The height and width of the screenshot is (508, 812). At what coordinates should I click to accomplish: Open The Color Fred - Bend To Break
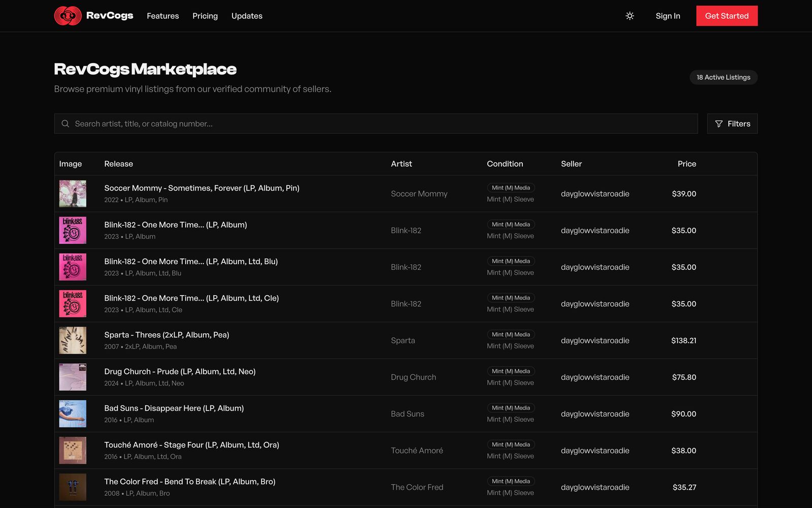(x=190, y=481)
